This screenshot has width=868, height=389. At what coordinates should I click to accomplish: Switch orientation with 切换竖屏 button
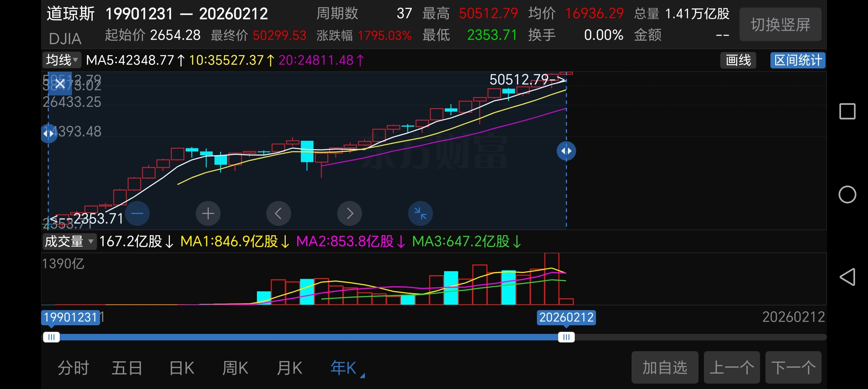coord(780,24)
